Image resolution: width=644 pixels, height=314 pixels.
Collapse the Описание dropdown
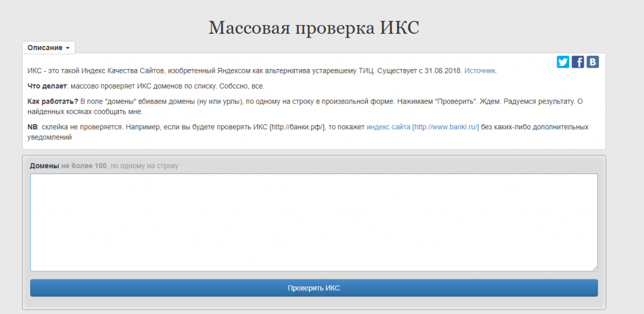(x=48, y=48)
